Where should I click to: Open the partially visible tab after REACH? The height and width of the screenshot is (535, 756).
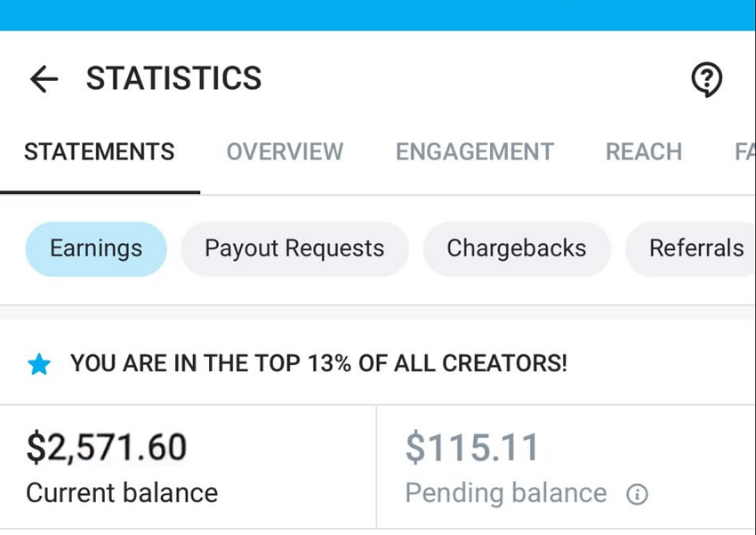coord(744,152)
